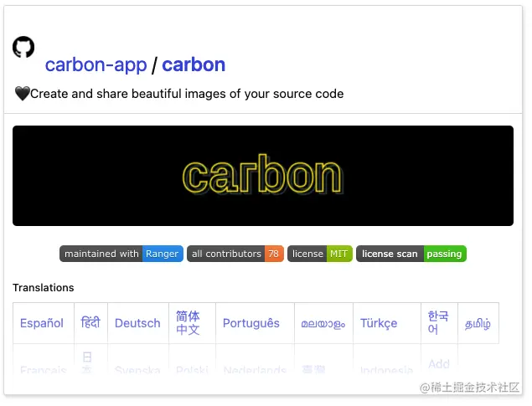The height and width of the screenshot is (406, 532).
Task: Open the license MIT badge
Action: [x=320, y=254]
